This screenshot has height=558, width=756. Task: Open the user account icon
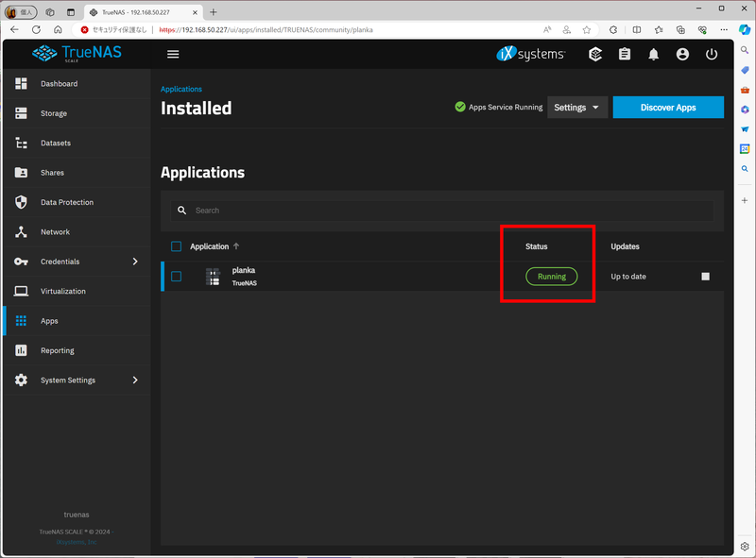(x=682, y=54)
